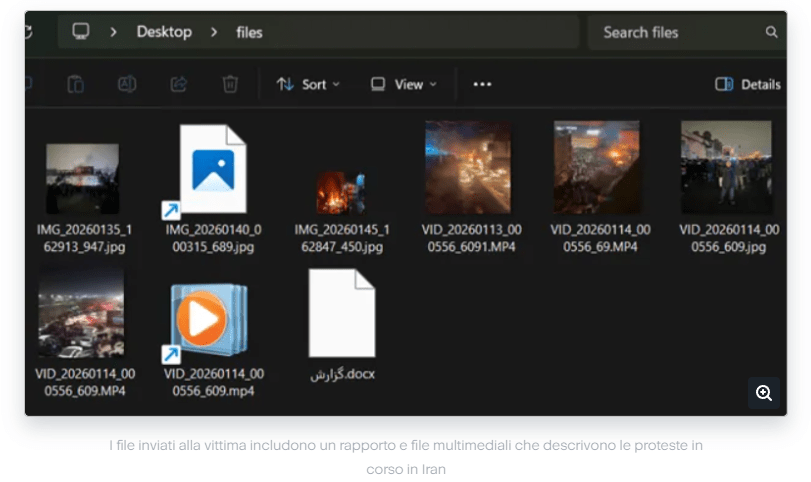Click the delete trash icon

[230, 85]
